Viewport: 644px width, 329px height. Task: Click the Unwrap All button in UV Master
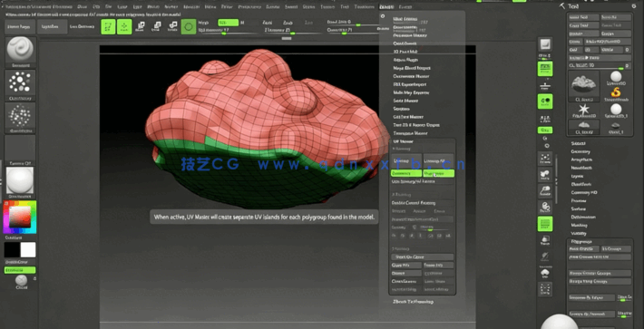pyautogui.click(x=439, y=160)
